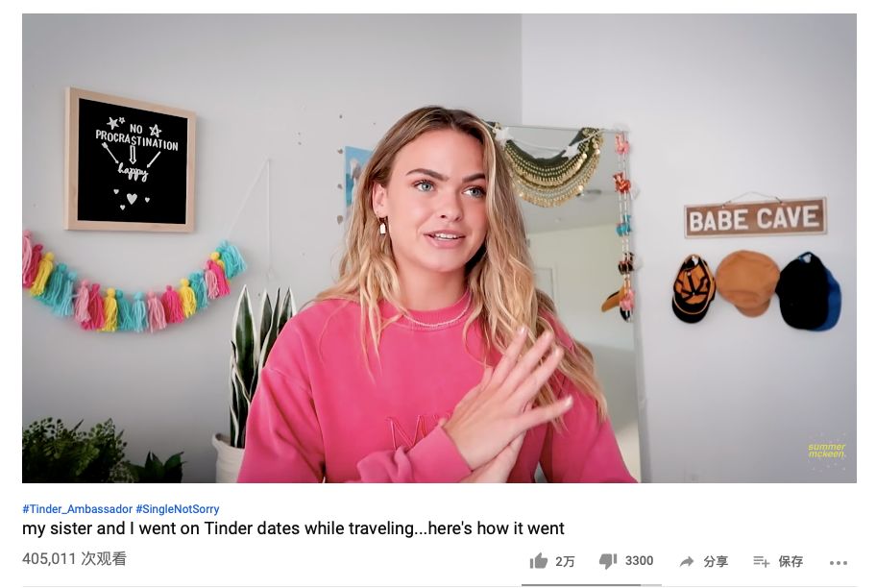
Task: Click the summer mckeen channel watermark
Action: (827, 450)
